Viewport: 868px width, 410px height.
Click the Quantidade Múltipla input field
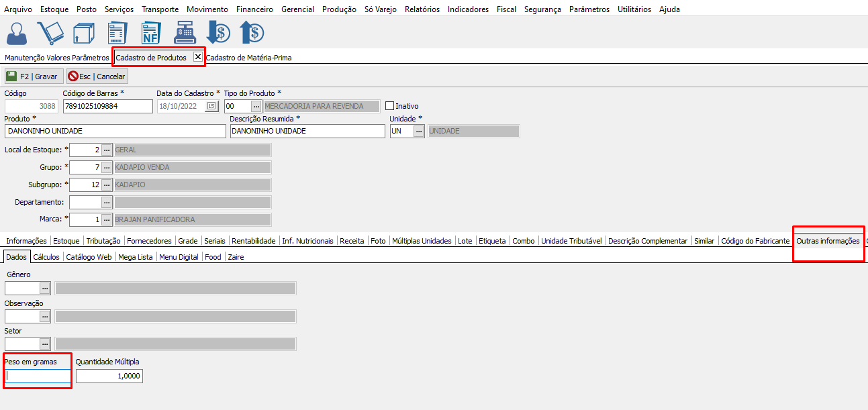109,376
